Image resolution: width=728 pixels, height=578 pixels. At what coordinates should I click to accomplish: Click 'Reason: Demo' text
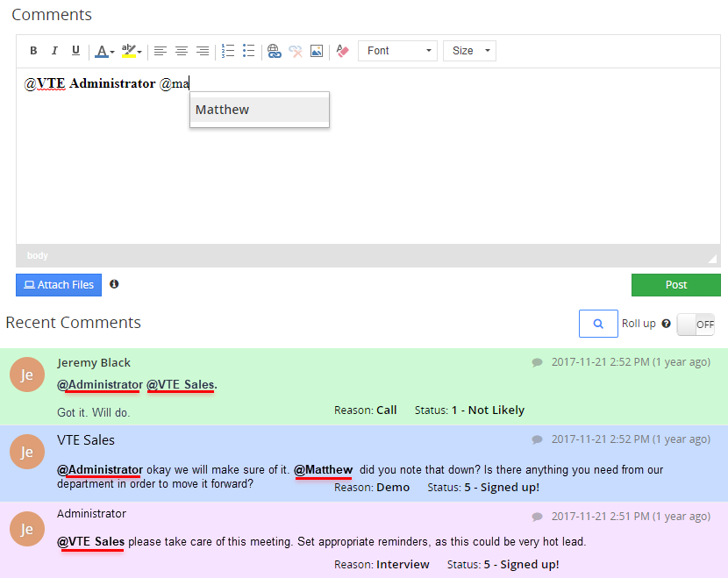point(372,487)
